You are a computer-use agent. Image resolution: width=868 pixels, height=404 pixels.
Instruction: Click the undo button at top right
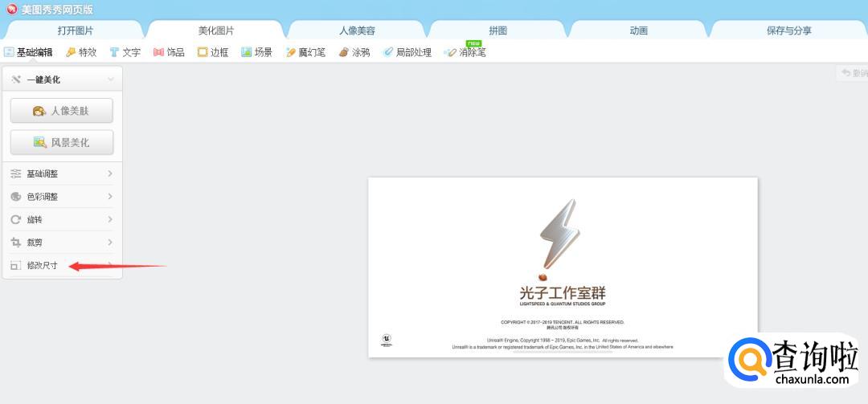[x=853, y=73]
